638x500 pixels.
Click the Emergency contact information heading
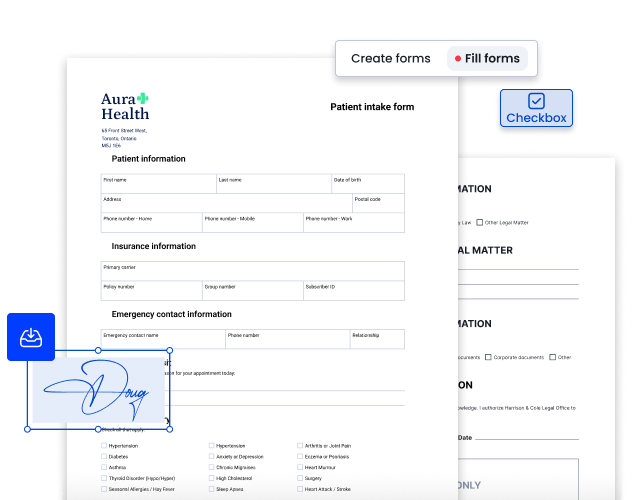click(171, 314)
